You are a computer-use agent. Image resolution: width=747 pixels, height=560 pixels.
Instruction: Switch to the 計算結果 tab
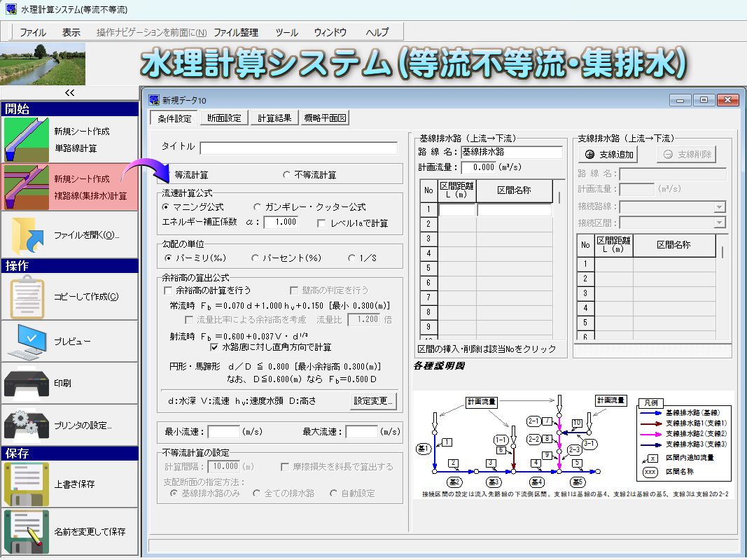tap(274, 118)
